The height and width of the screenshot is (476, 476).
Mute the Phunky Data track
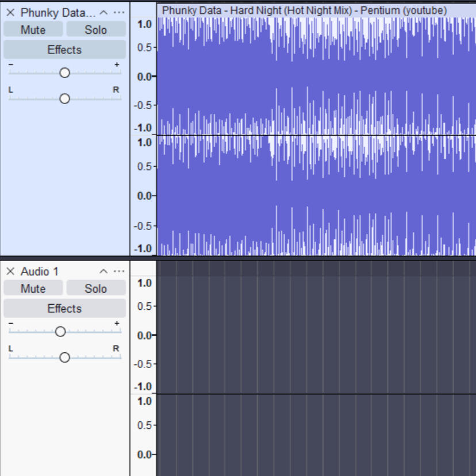coord(33,30)
